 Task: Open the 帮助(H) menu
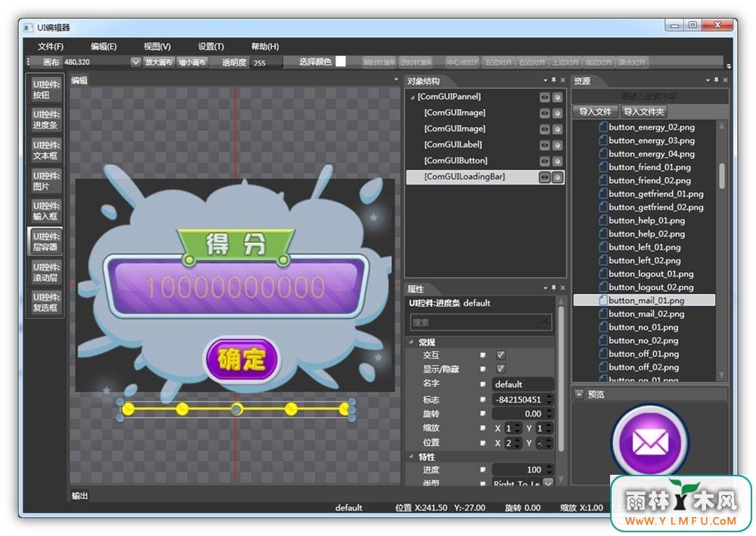pos(265,46)
